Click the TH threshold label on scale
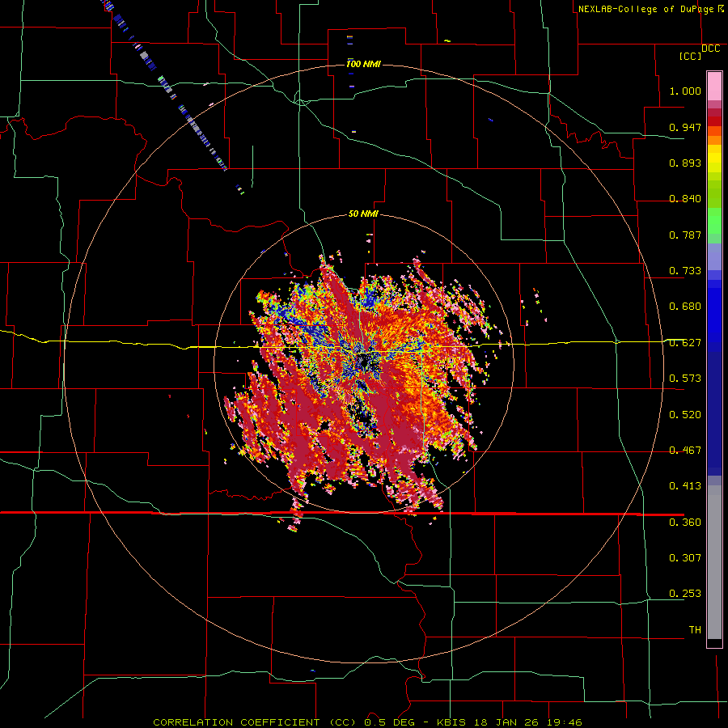The height and width of the screenshot is (728, 728). [x=695, y=629]
